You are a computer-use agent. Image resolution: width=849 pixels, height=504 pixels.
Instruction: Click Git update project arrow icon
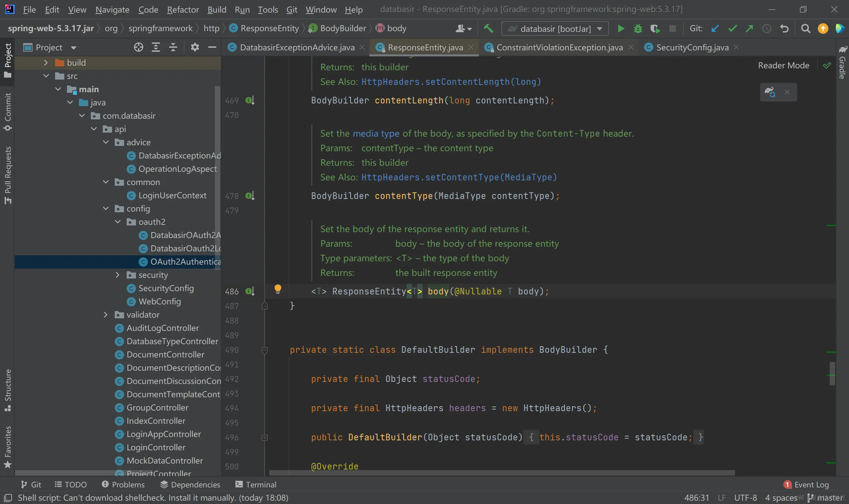[x=715, y=29]
